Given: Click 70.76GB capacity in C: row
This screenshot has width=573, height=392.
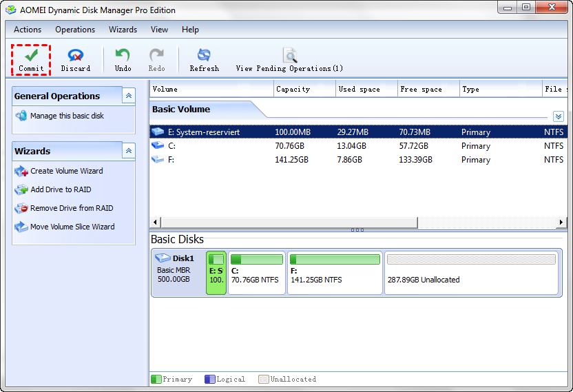Looking at the screenshot, I should point(289,145).
